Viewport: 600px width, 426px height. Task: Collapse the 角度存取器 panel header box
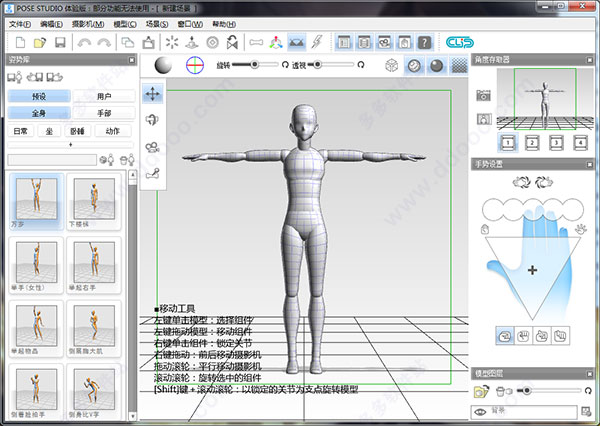pyautogui.click(x=589, y=60)
